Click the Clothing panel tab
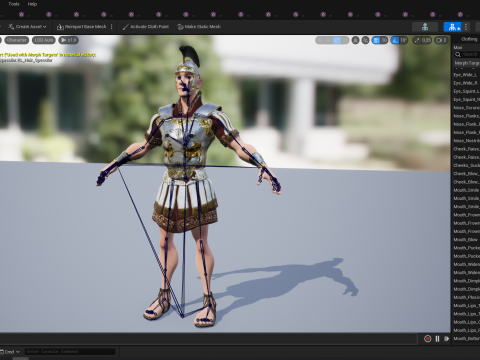 click(x=469, y=39)
